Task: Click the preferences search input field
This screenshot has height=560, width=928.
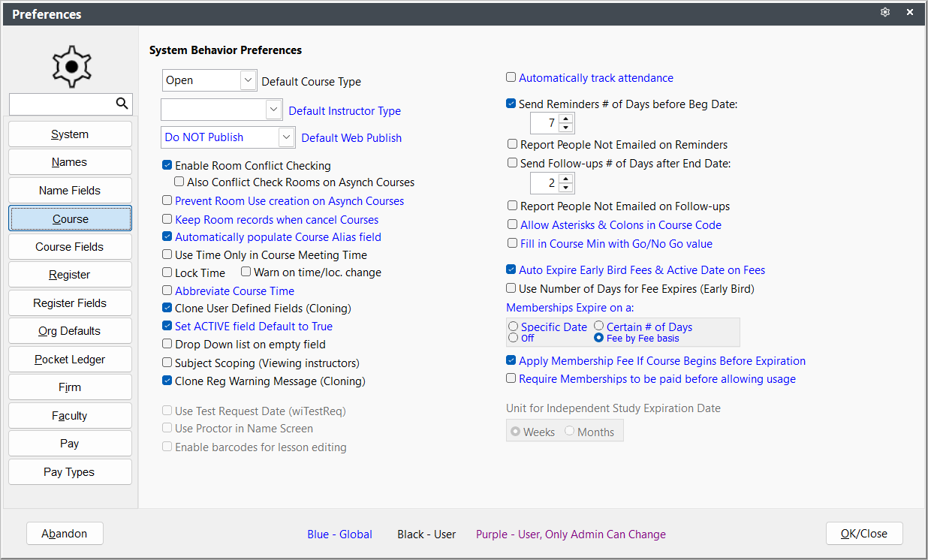Action: pos(62,104)
